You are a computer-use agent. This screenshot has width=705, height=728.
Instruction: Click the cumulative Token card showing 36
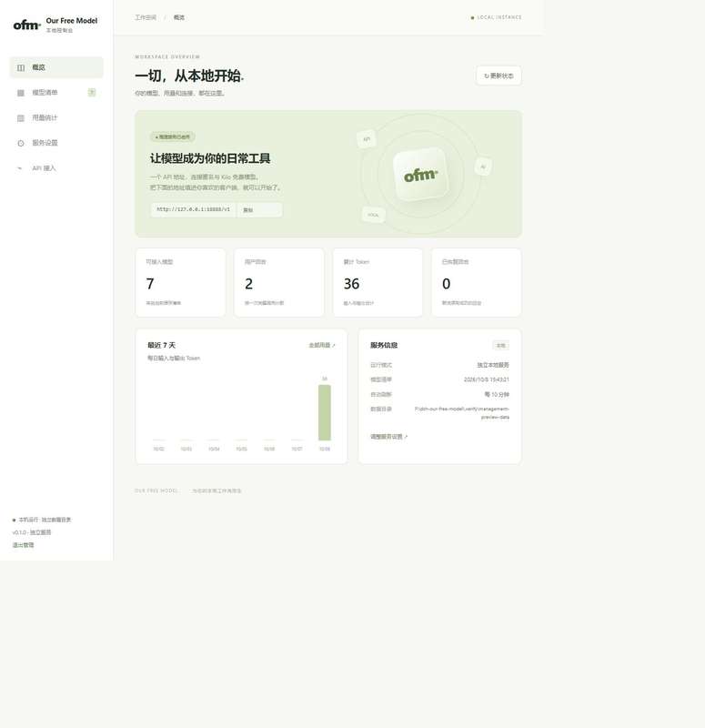pyautogui.click(x=378, y=283)
